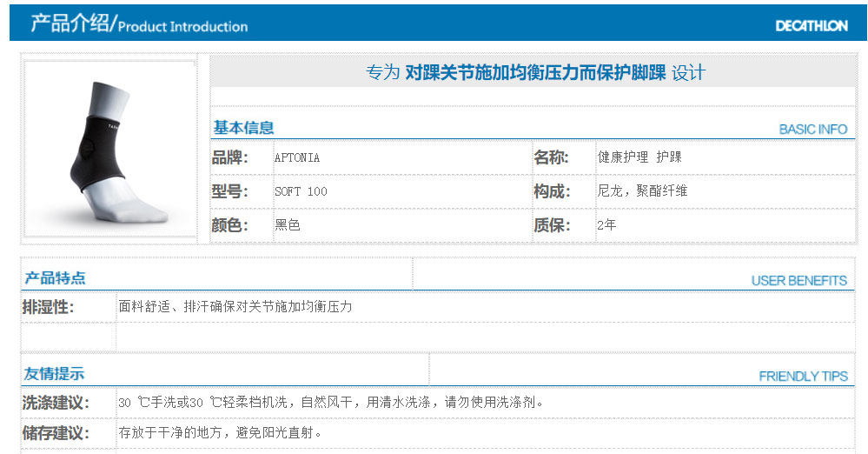The image size is (868, 454).
Task: Click the 'BASIC INFO' label
Action: pyautogui.click(x=813, y=130)
